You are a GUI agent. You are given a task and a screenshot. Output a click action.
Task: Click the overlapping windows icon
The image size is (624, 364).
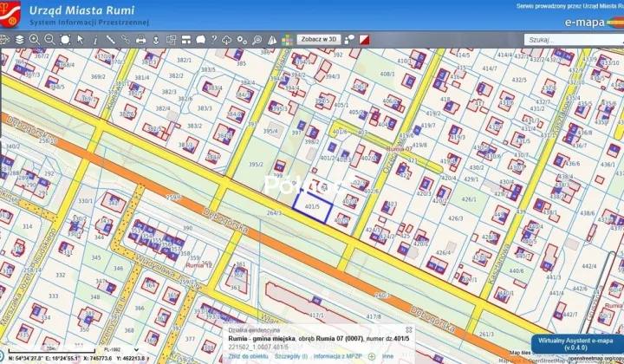171,40
